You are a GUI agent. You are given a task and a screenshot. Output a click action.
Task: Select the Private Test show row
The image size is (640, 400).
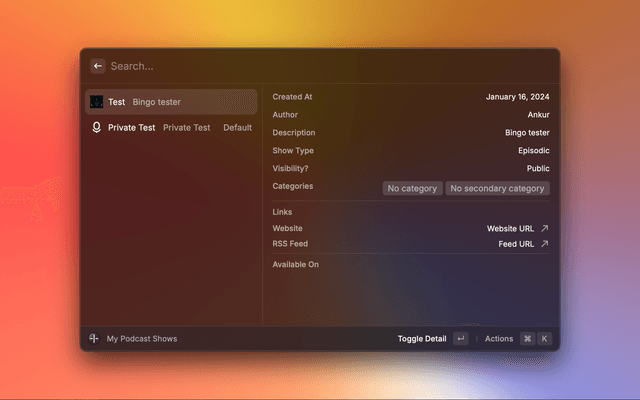tap(170, 128)
